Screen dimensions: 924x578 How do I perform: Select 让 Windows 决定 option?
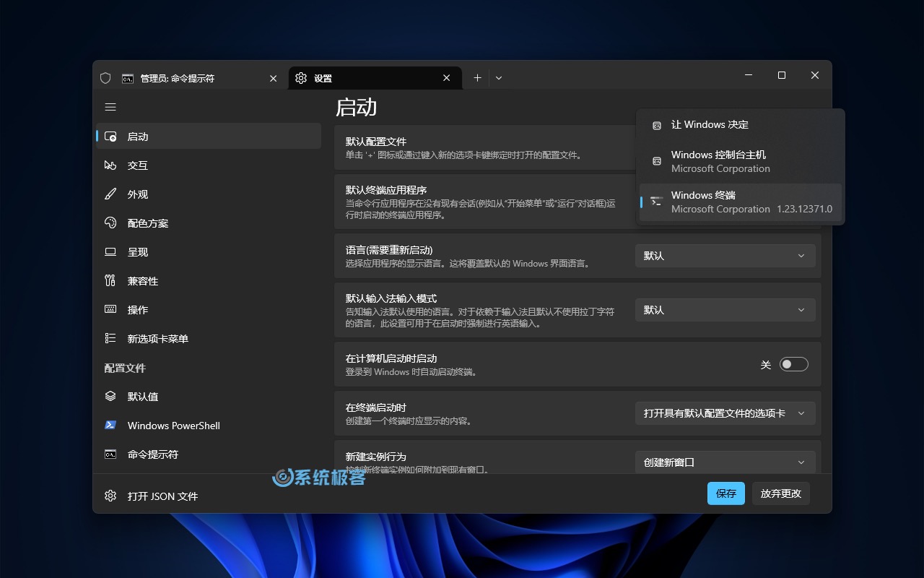[741, 125]
